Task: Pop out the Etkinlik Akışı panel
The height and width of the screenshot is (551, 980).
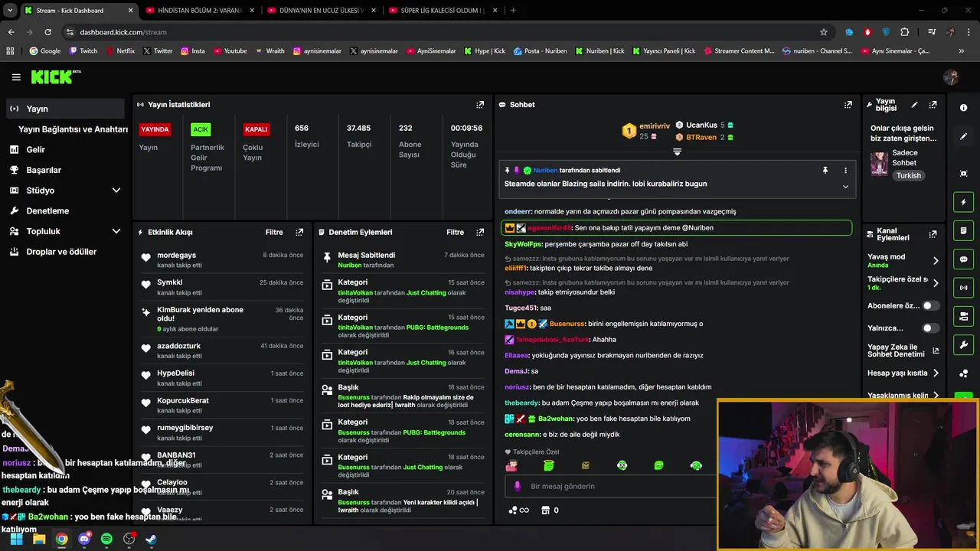Action: click(299, 232)
